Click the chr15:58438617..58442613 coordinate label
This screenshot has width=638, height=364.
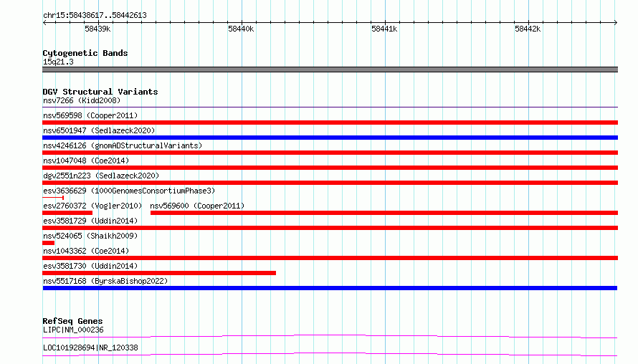[95, 15]
